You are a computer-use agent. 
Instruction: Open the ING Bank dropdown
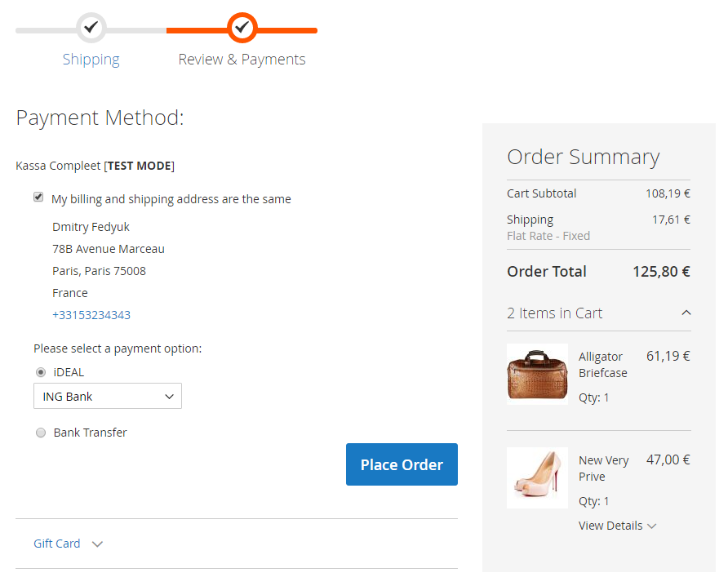tap(108, 397)
